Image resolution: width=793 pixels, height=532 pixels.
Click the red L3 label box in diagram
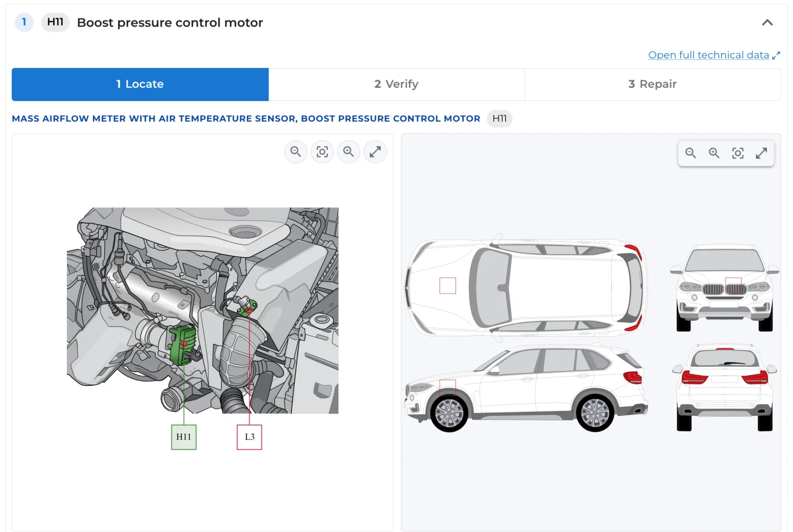click(x=249, y=437)
